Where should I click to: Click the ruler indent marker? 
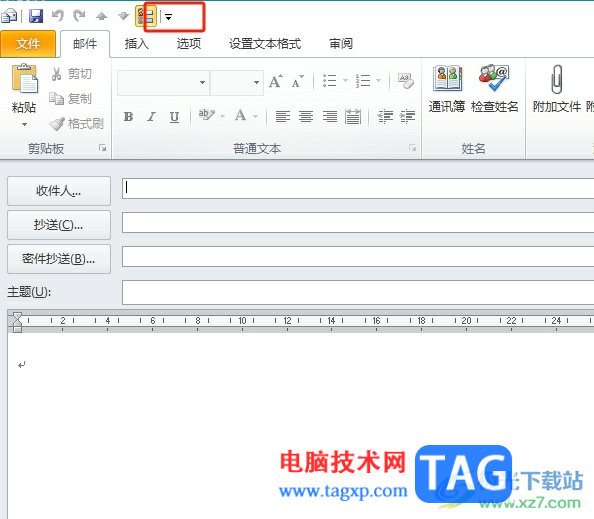point(17,322)
